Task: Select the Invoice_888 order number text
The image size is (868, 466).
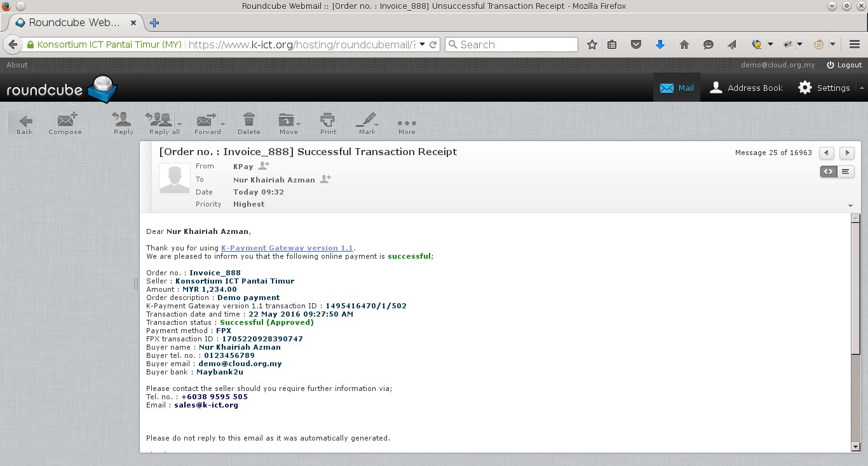Action: pos(215,273)
